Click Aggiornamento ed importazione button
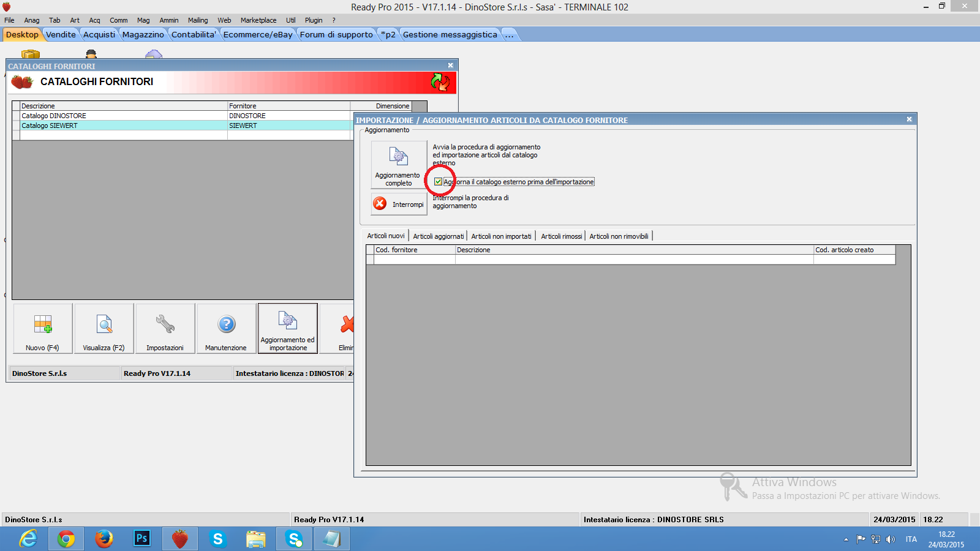 (x=288, y=329)
